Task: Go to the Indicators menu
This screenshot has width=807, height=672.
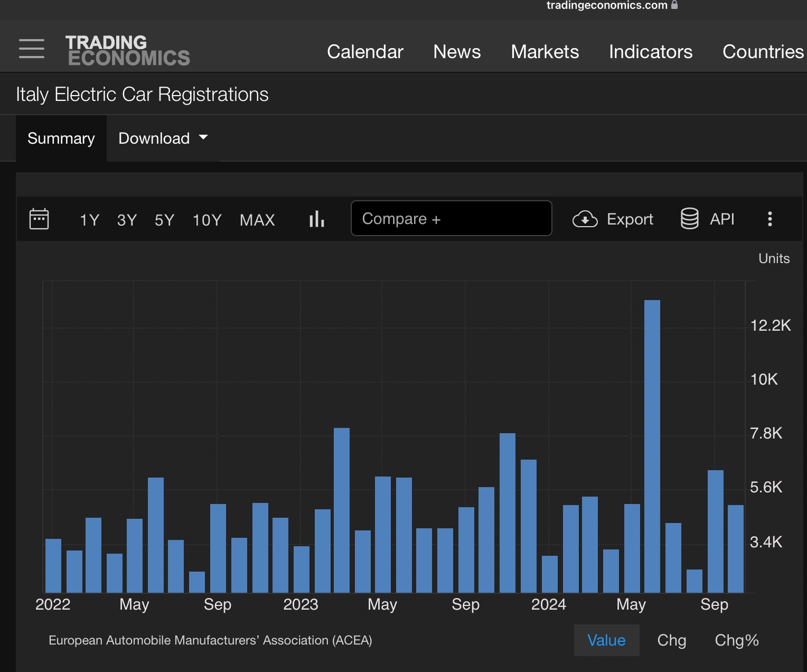Action: 651,52
